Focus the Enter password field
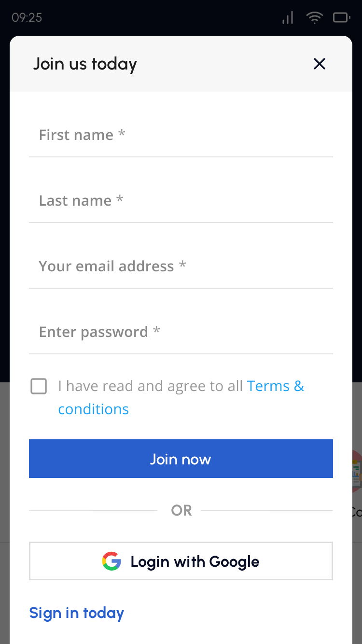 pos(181,332)
